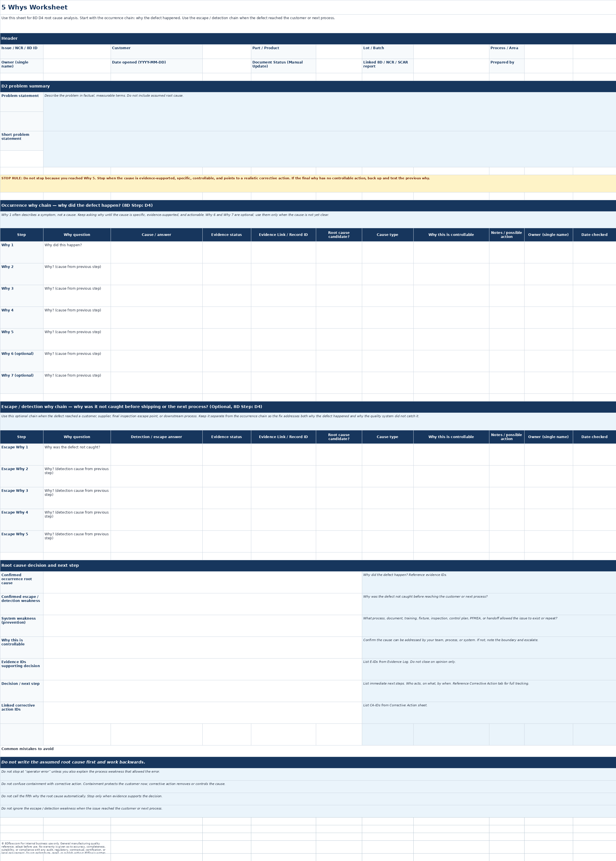Viewport: 616px width, 861px height.
Task: Click the 'Part / Product' label cell
Action: click(283, 51)
